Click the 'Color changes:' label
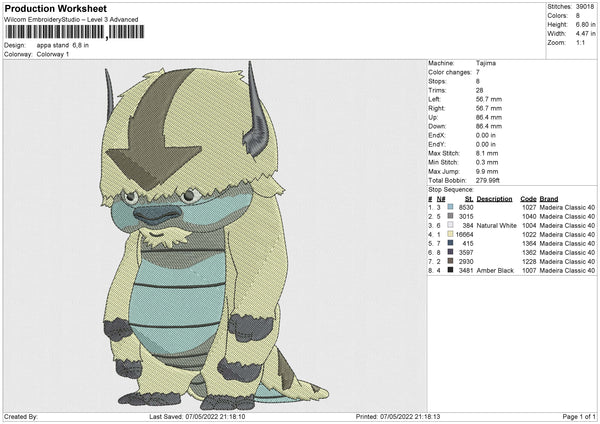The height and width of the screenshot is (424, 600). click(450, 72)
